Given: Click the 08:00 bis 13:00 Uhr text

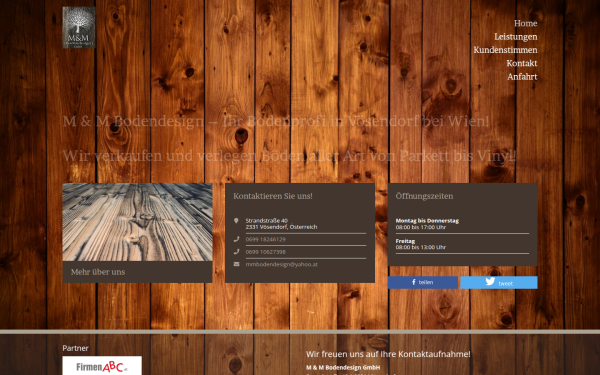Looking at the screenshot, I should [x=421, y=248].
